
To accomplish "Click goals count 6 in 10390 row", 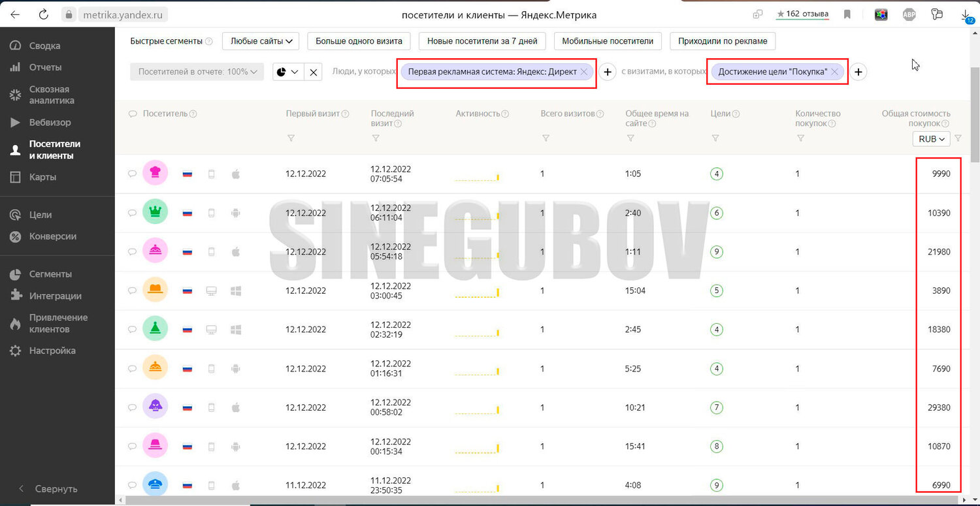I will (717, 213).
